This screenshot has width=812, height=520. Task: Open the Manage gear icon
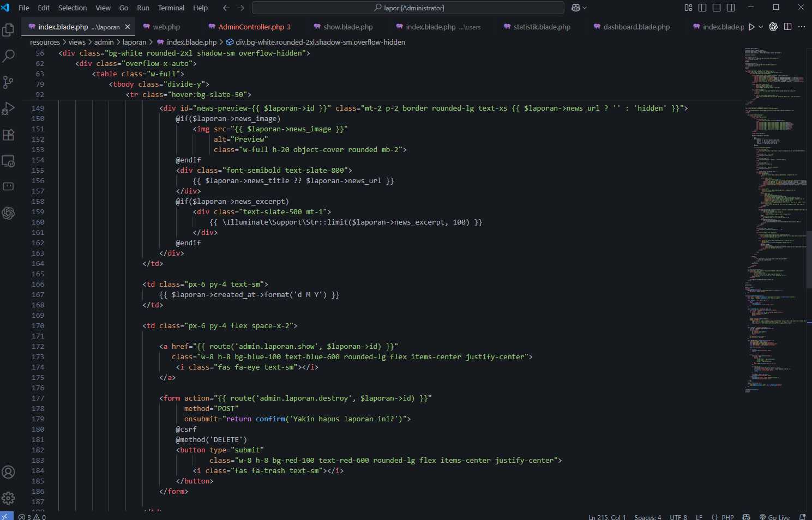(x=8, y=498)
